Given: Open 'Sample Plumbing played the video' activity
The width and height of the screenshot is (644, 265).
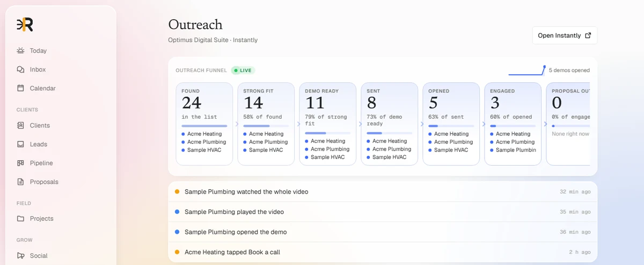Looking at the screenshot, I should coord(383,212).
